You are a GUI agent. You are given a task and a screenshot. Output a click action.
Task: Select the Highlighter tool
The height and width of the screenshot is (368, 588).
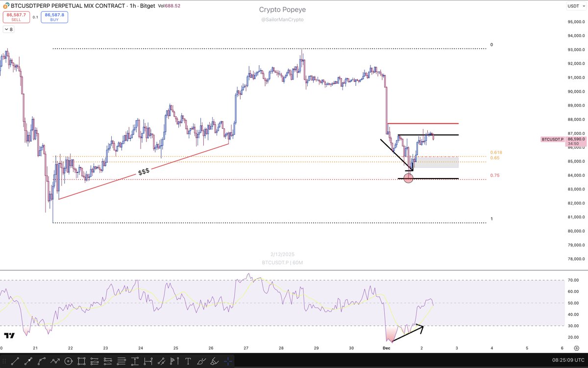(x=214, y=362)
